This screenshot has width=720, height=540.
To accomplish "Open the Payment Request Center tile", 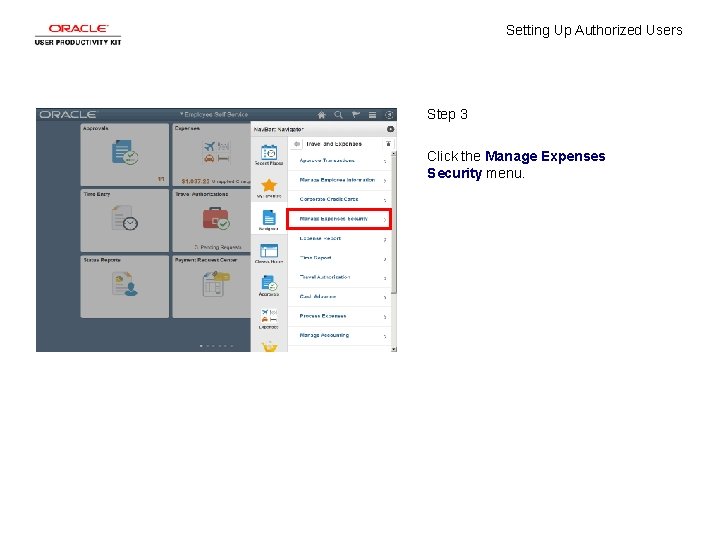I will [x=212, y=287].
